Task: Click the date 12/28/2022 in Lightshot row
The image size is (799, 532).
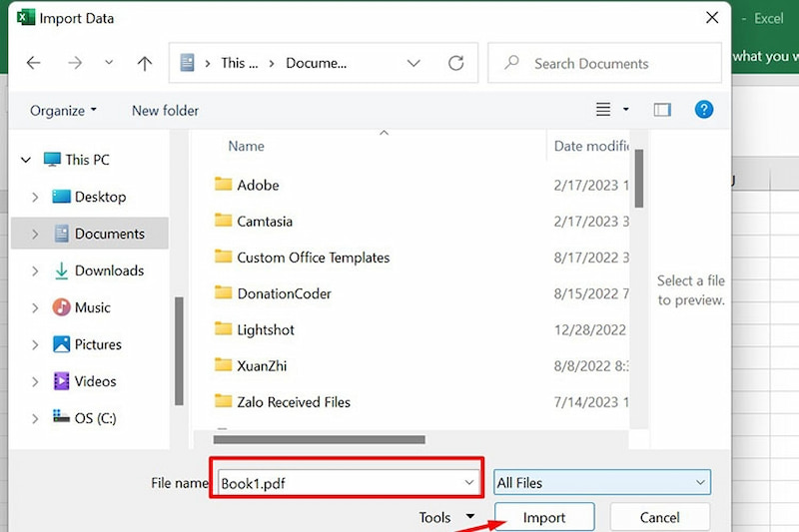Action: (x=590, y=330)
